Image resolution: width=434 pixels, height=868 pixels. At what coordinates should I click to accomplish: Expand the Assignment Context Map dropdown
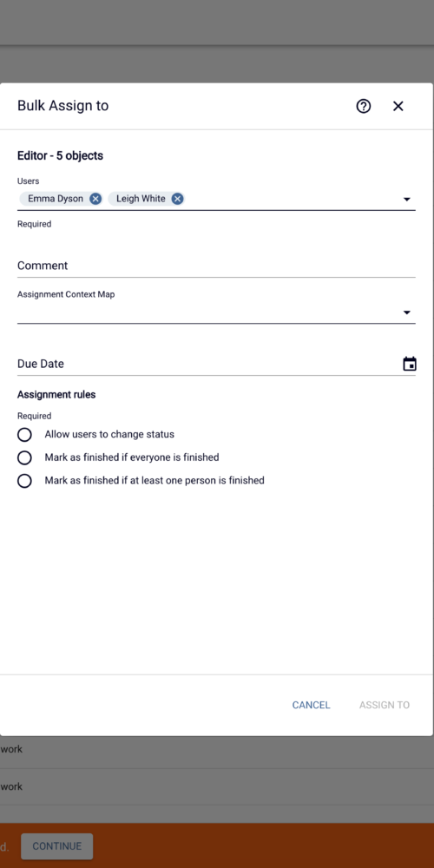coord(407,312)
